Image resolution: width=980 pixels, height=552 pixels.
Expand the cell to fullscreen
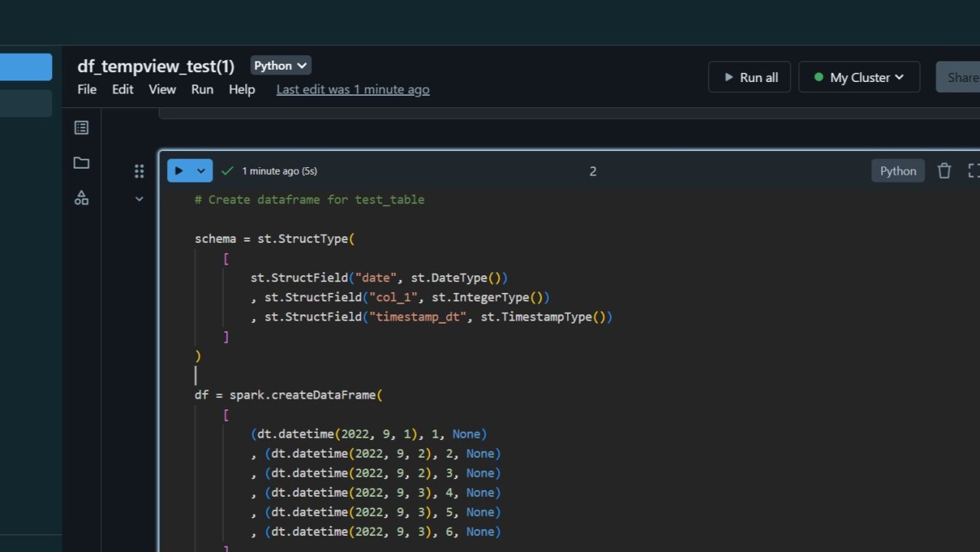tap(972, 171)
